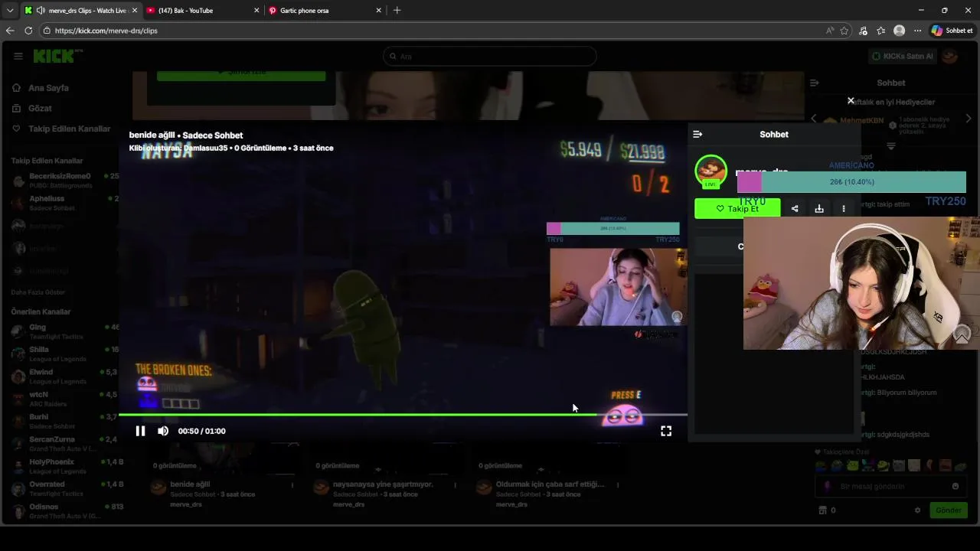Viewport: 980px width, 551px height.
Task: Click the Takip Et follow button
Action: pos(737,208)
